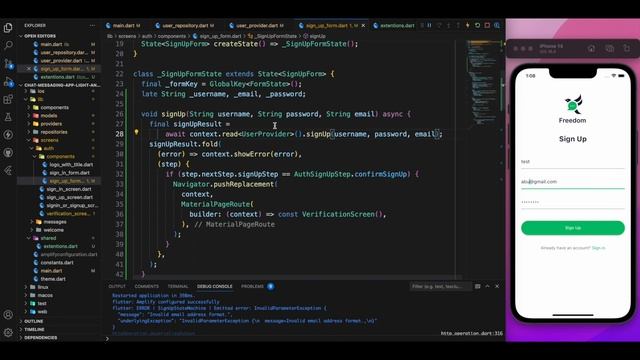Tap the green Sign Up button in simulator

point(573,228)
